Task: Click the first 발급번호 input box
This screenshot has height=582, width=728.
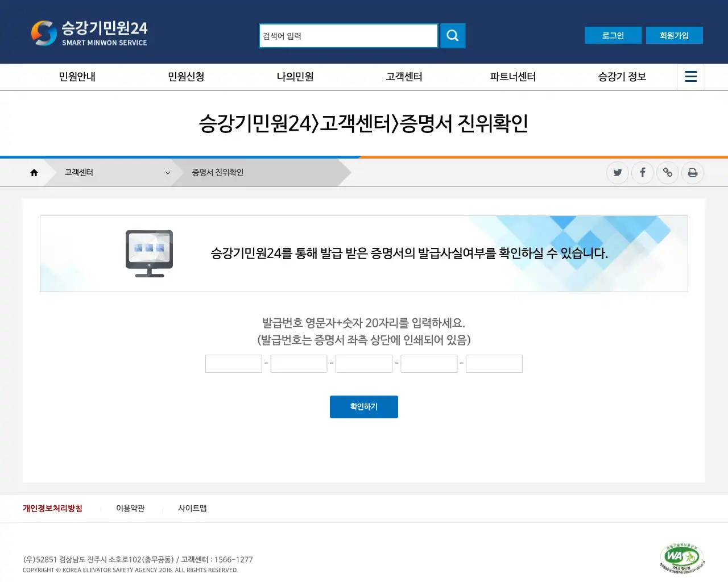Action: (x=234, y=364)
